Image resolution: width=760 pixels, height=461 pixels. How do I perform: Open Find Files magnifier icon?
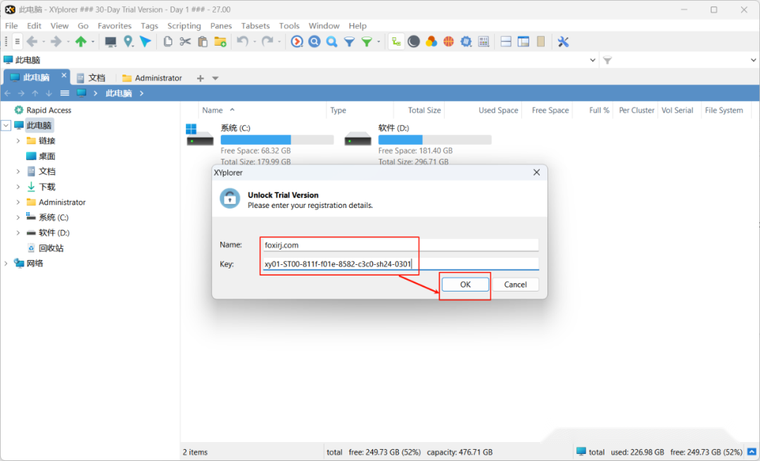tap(332, 42)
